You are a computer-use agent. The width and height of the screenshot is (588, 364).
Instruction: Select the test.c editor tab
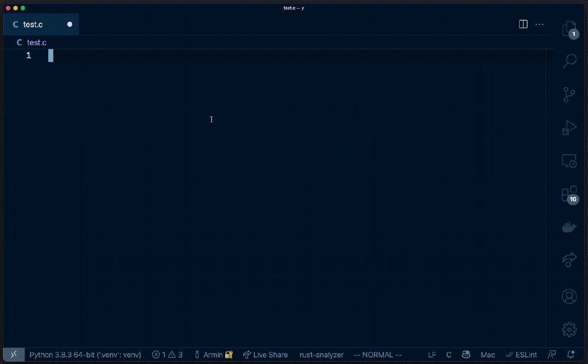(41, 24)
